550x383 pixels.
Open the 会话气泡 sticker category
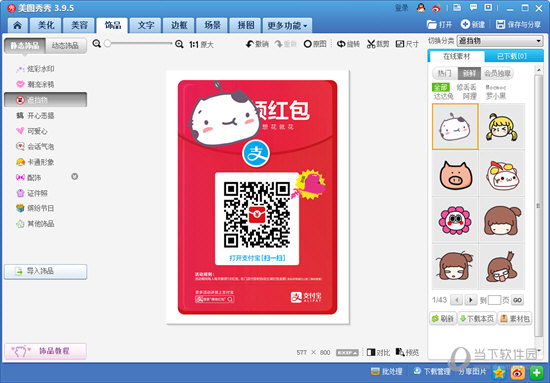tap(35, 147)
